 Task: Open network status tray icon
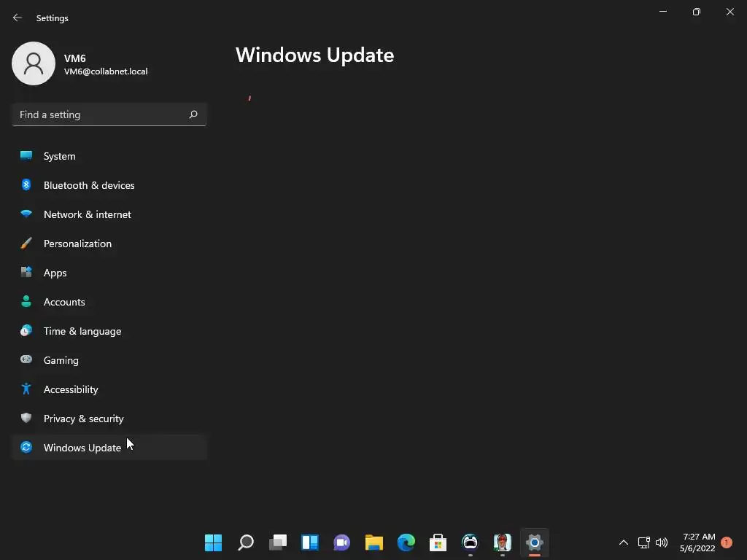(x=644, y=542)
